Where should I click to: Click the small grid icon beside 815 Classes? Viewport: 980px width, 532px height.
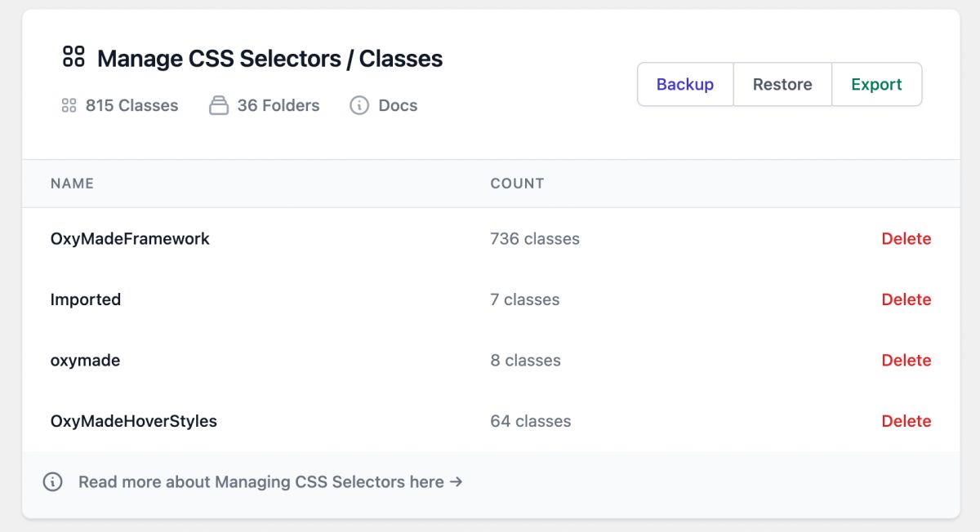(x=69, y=105)
